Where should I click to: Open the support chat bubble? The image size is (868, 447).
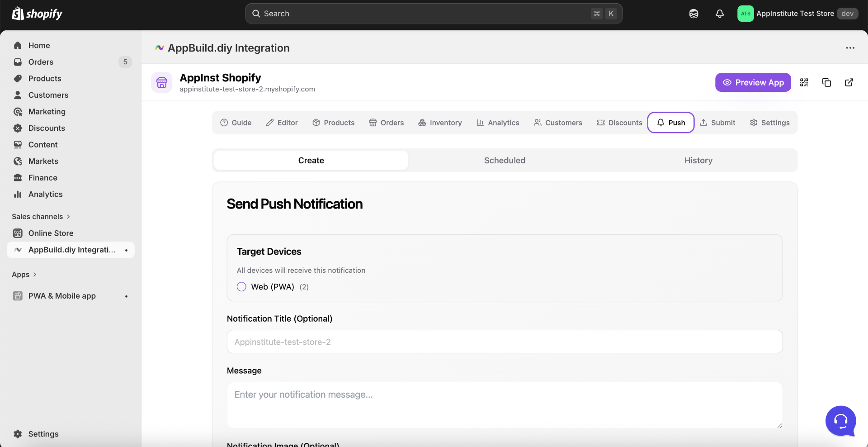click(840, 421)
